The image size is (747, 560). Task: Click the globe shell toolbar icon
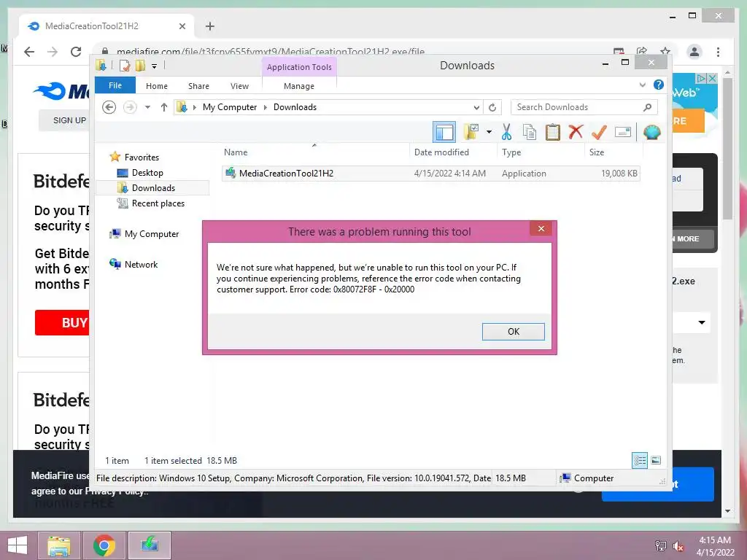pos(651,132)
